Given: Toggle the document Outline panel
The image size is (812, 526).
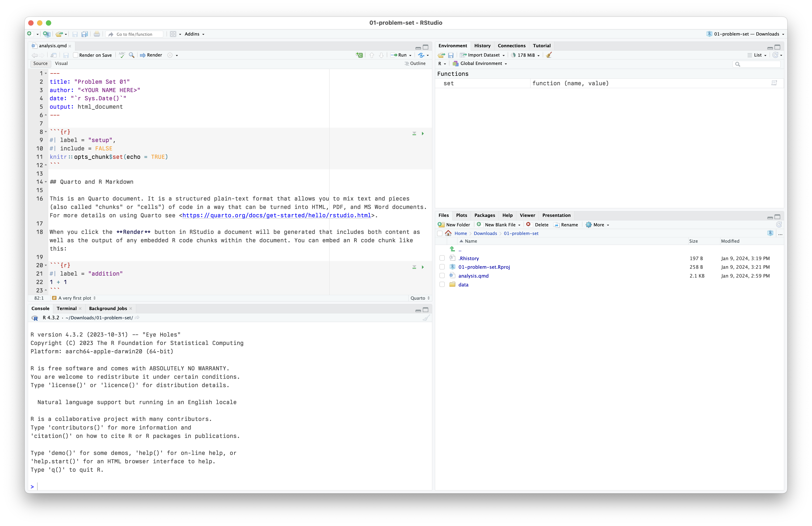Looking at the screenshot, I should tap(415, 64).
